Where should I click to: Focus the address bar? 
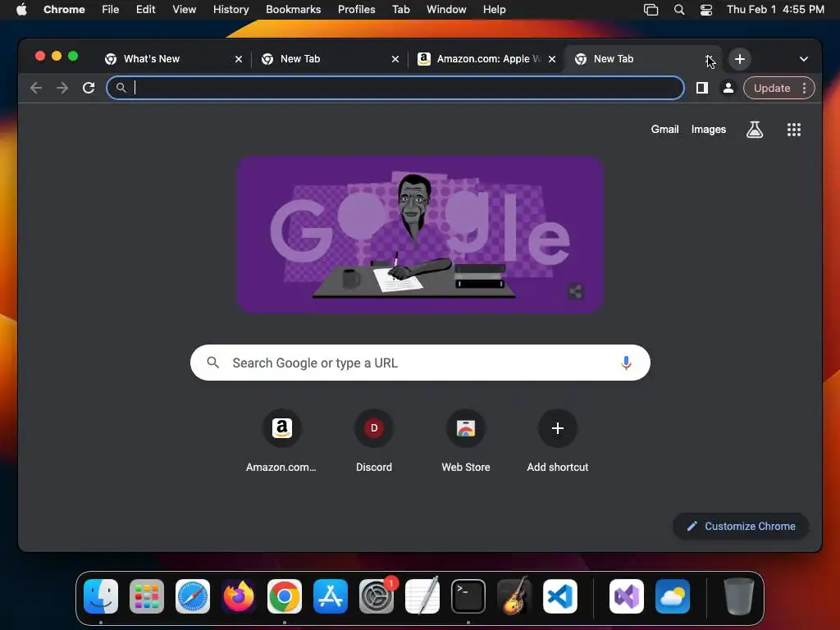click(395, 88)
